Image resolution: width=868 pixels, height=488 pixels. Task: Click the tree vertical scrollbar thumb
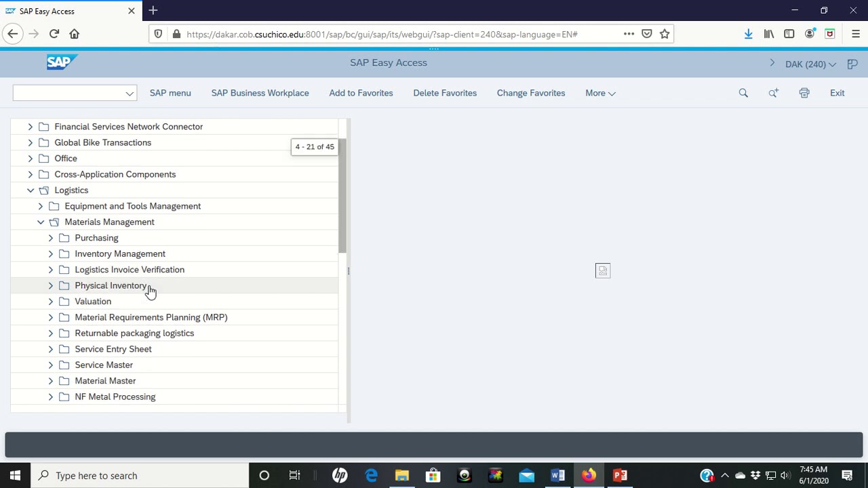tap(342, 197)
